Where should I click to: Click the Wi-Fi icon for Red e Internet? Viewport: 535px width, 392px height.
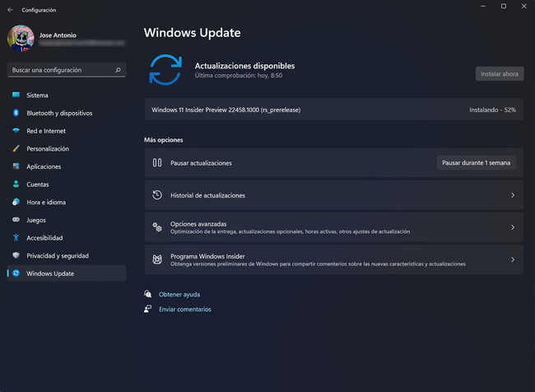[x=16, y=130]
